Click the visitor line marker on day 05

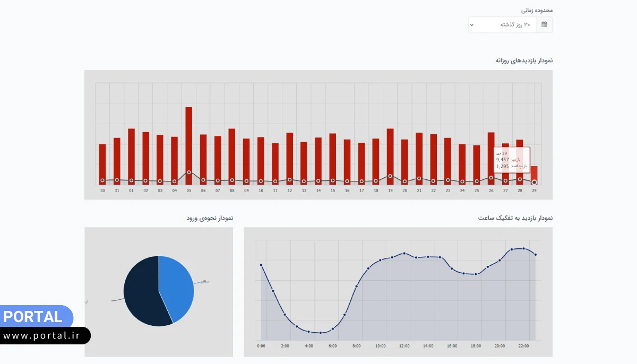189,172
